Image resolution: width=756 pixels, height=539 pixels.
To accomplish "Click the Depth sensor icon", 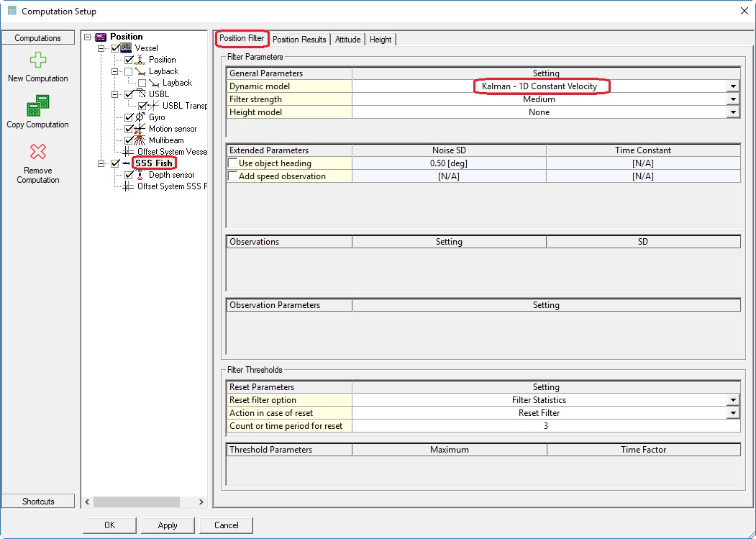I will click(140, 175).
